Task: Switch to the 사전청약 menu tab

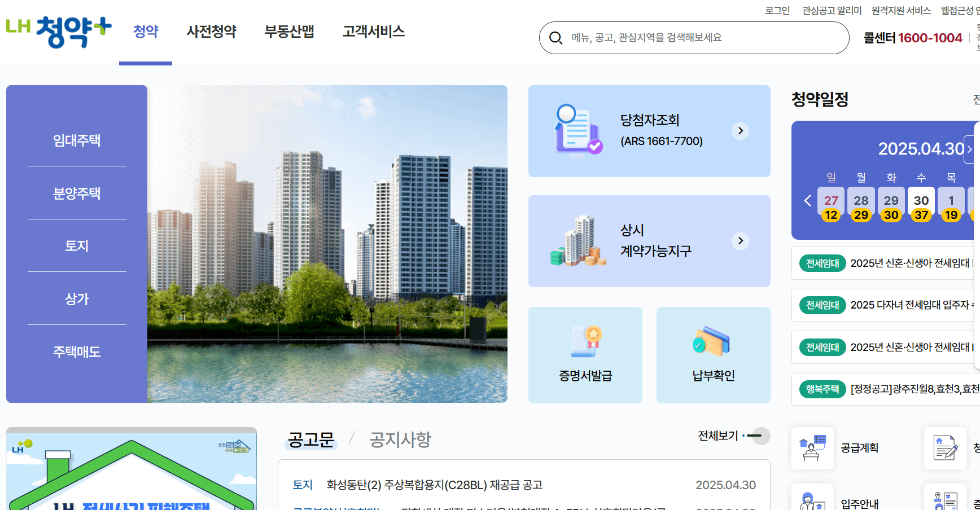Action: [x=212, y=32]
